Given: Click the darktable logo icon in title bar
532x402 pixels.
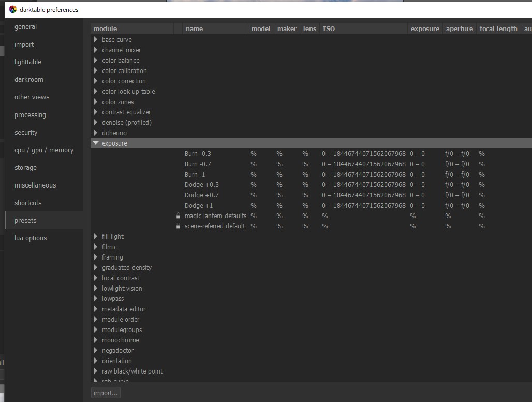Looking at the screenshot, I should pyautogui.click(x=13, y=9).
